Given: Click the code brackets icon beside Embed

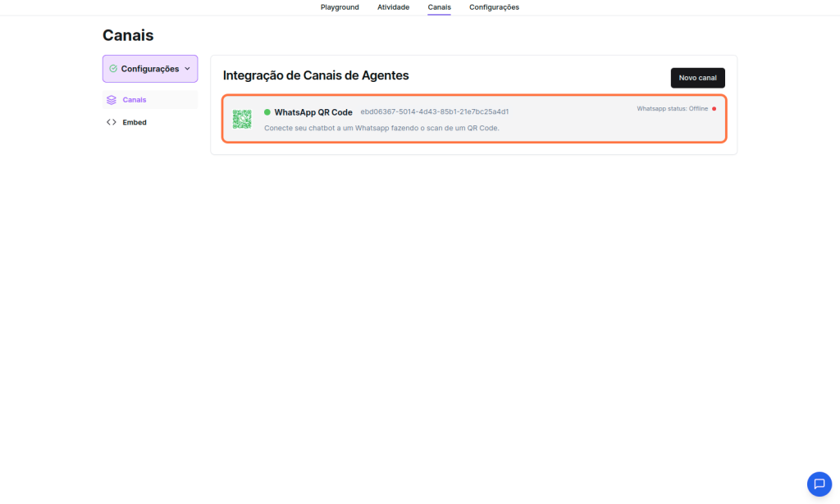Looking at the screenshot, I should 112,122.
